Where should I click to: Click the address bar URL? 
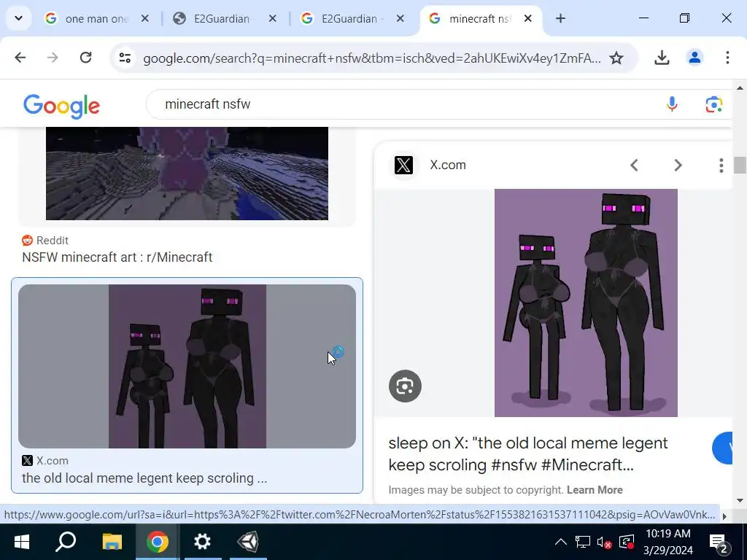pos(371,58)
